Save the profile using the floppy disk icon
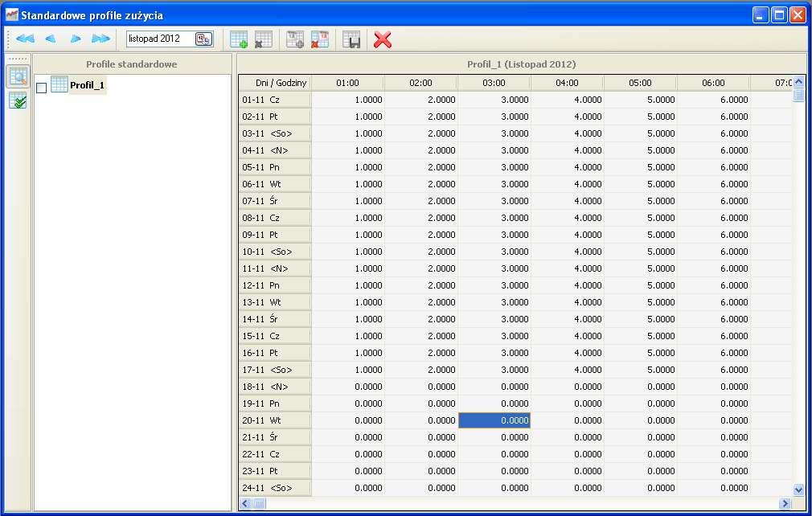The height and width of the screenshot is (516, 812). click(x=351, y=39)
